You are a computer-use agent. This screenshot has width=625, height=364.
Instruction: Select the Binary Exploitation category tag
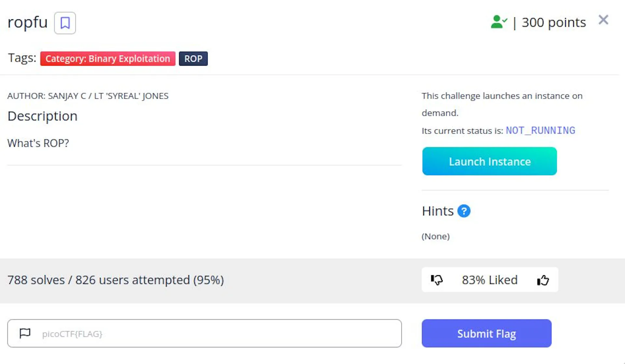[108, 59]
